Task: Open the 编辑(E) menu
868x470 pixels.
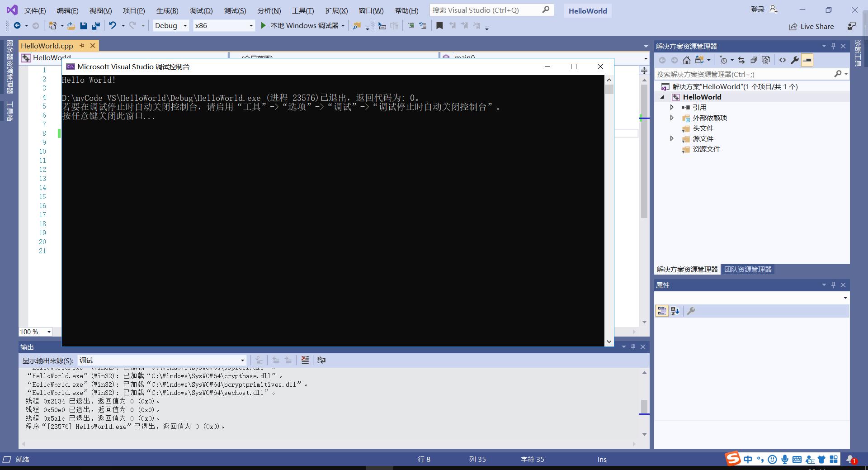Action: point(67,10)
